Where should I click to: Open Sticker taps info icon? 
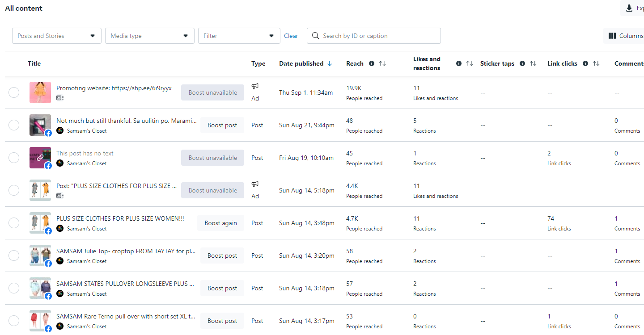(x=522, y=63)
